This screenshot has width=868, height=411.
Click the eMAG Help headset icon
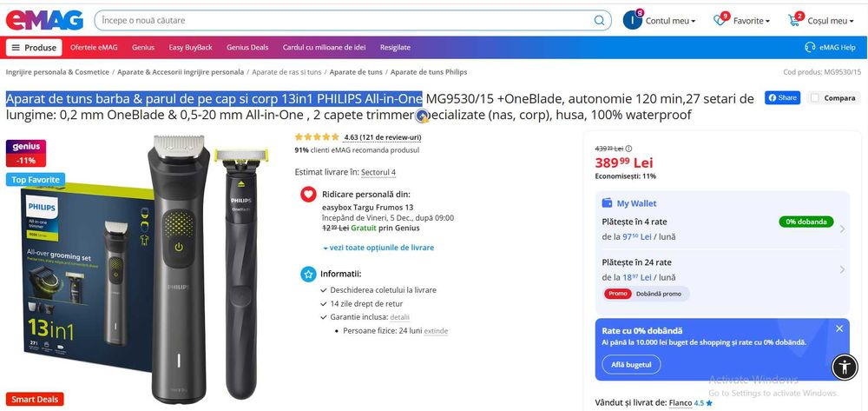point(810,47)
